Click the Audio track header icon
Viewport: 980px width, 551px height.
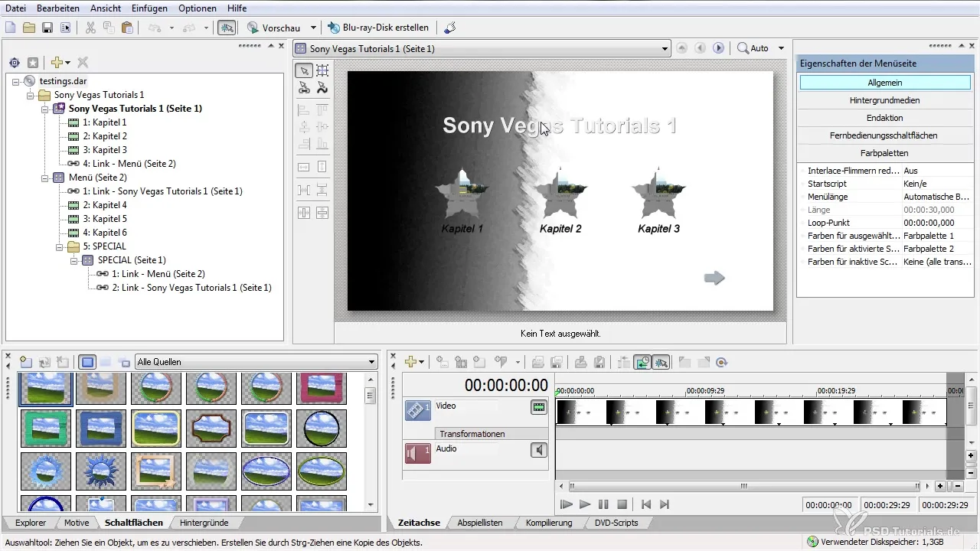tap(418, 454)
